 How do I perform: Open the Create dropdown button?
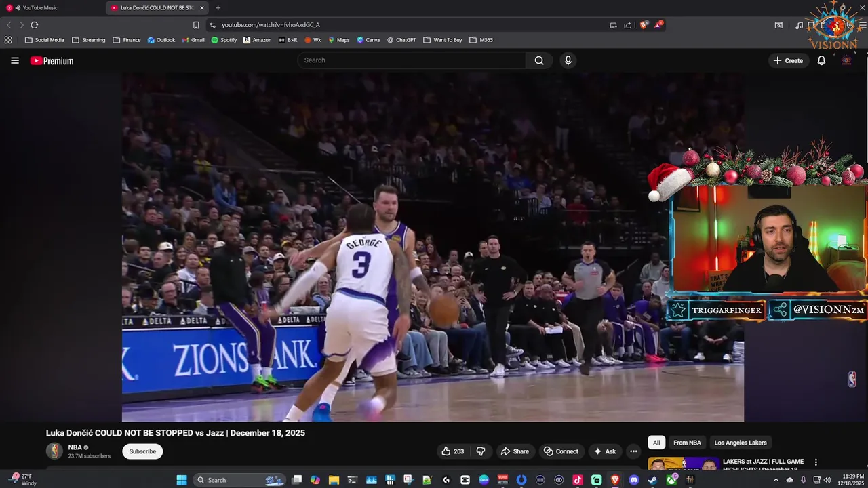(x=788, y=60)
